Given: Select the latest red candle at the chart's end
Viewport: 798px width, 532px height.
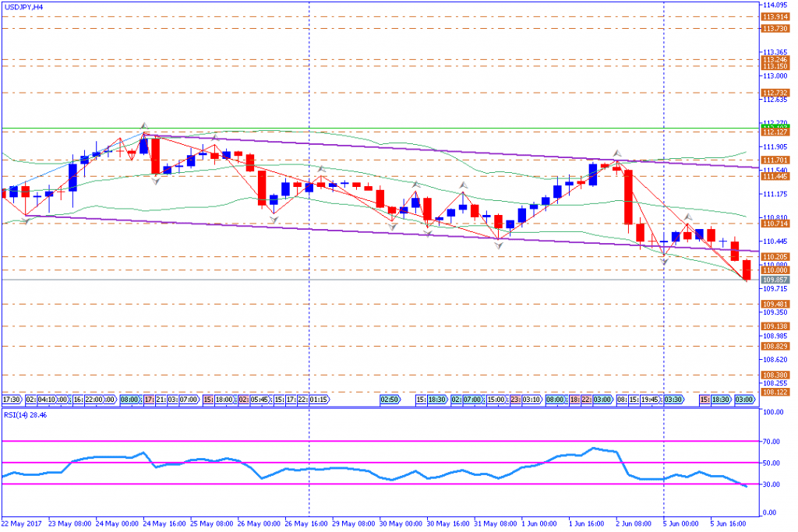Looking at the screenshot, I should coord(747,270).
